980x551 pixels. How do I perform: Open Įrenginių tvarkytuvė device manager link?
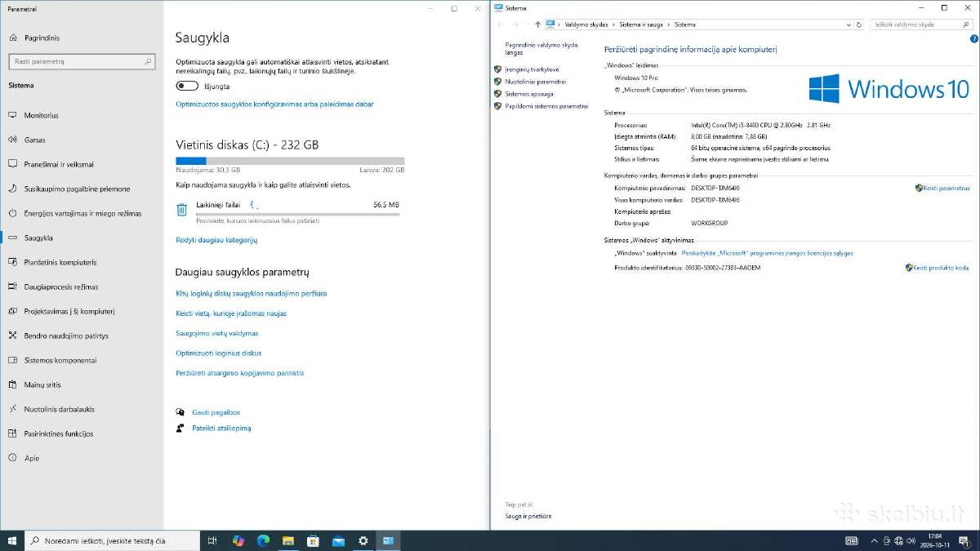[x=532, y=69]
